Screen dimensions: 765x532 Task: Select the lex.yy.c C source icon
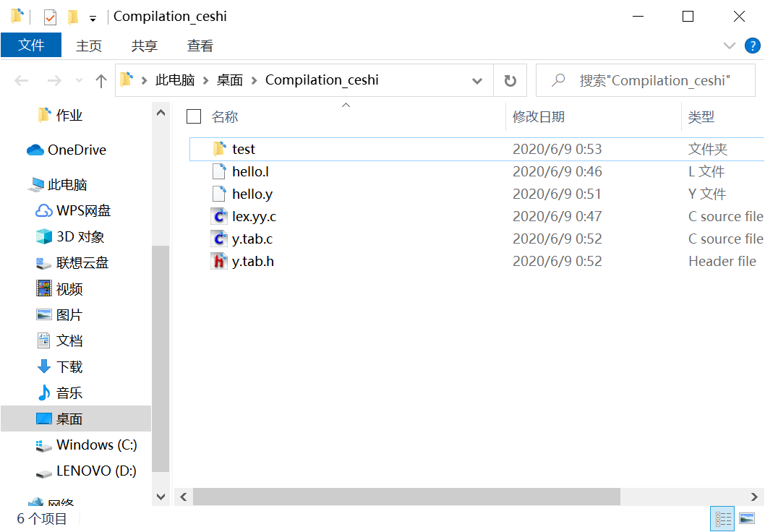coord(219,216)
